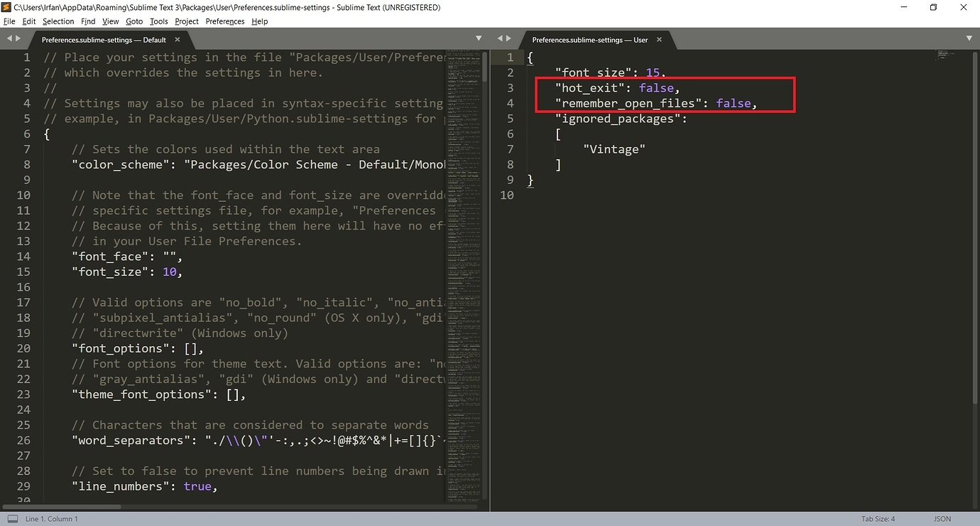980x526 pixels.
Task: Toggle side bar via status bar icon
Action: [13, 519]
